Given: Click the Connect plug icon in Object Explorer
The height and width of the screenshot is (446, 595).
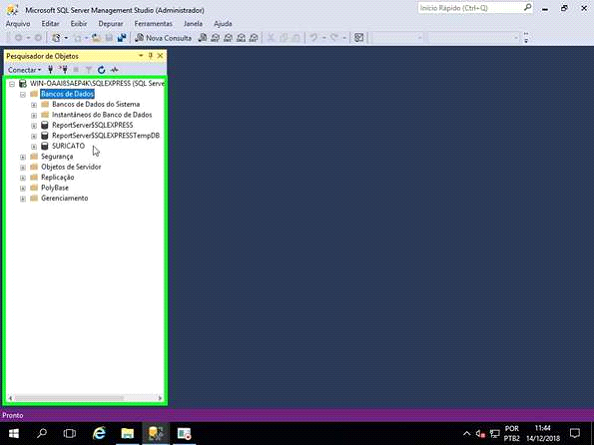Looking at the screenshot, I should point(50,69).
